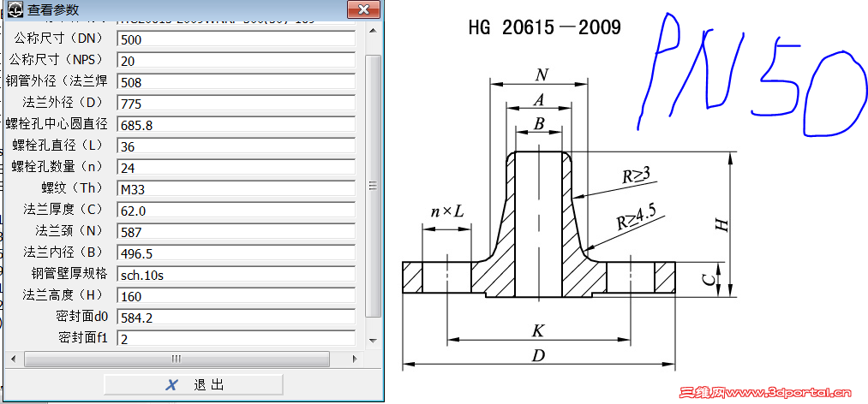Click the K dimension label in drawing
868x404 pixels.
[538, 331]
